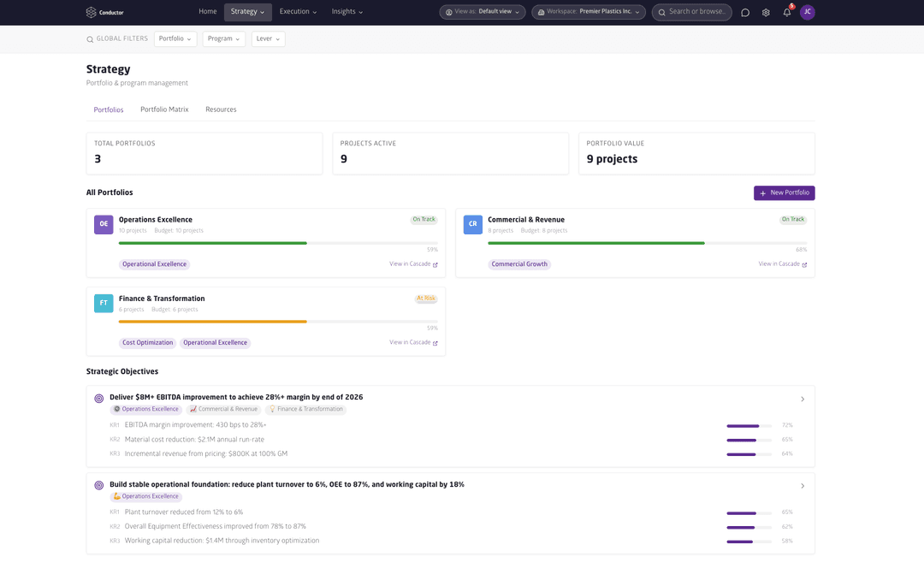Open the settings gear icon
The image size is (924, 580).
(766, 12)
